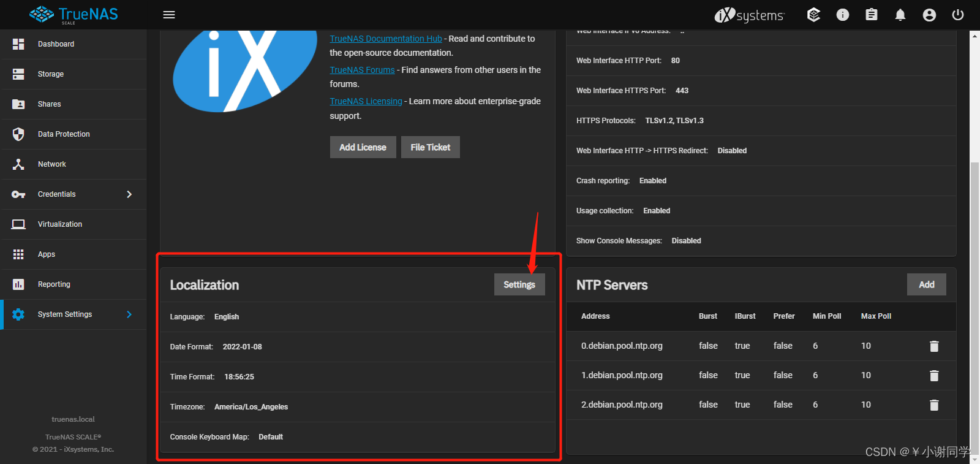Screen dimensions: 980x464
Task: Open the TrueNAS Forums link
Action: [362, 70]
